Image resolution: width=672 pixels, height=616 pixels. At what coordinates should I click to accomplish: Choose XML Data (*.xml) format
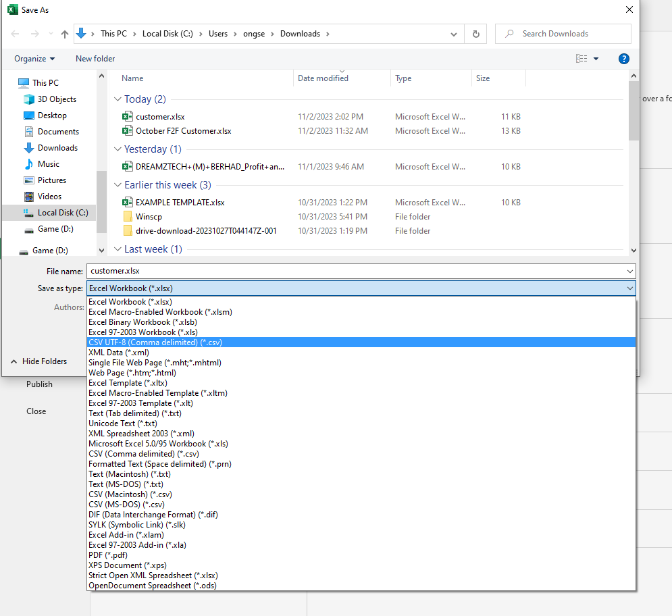(x=361, y=353)
